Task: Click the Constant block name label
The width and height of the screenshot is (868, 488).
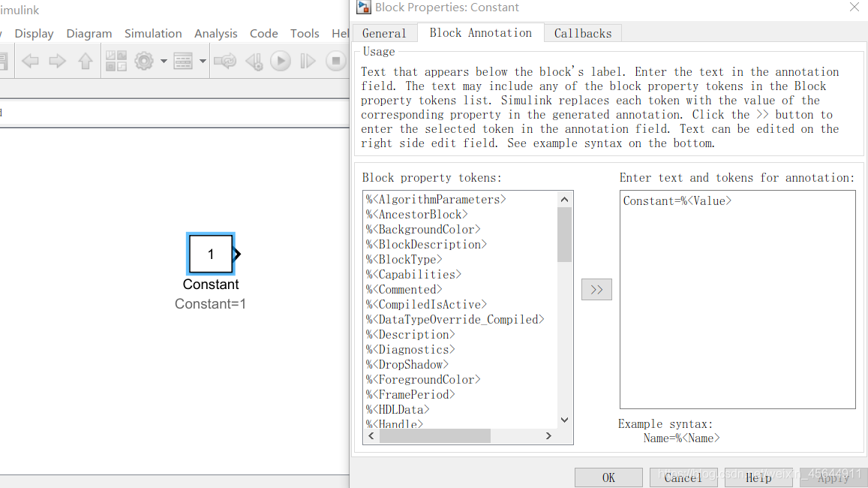Action: click(x=211, y=284)
